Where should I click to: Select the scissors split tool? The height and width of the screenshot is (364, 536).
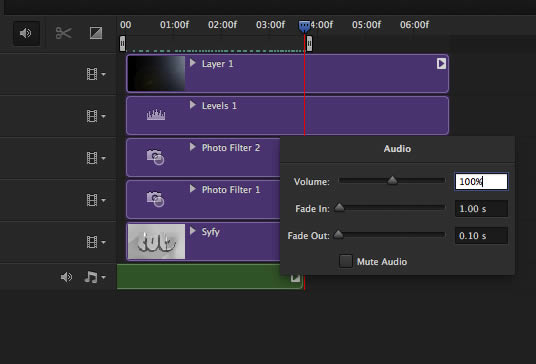[64, 33]
